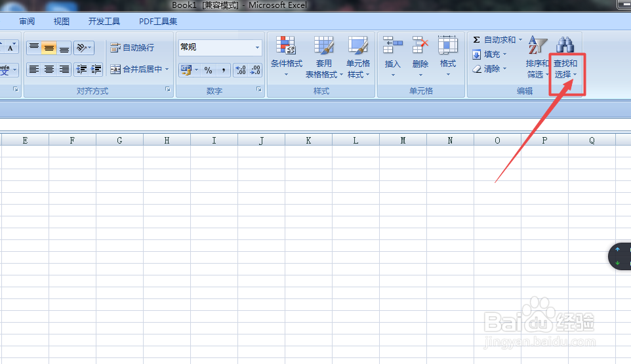Select column M header
Viewport: 631px width, 364px height.
click(403, 140)
